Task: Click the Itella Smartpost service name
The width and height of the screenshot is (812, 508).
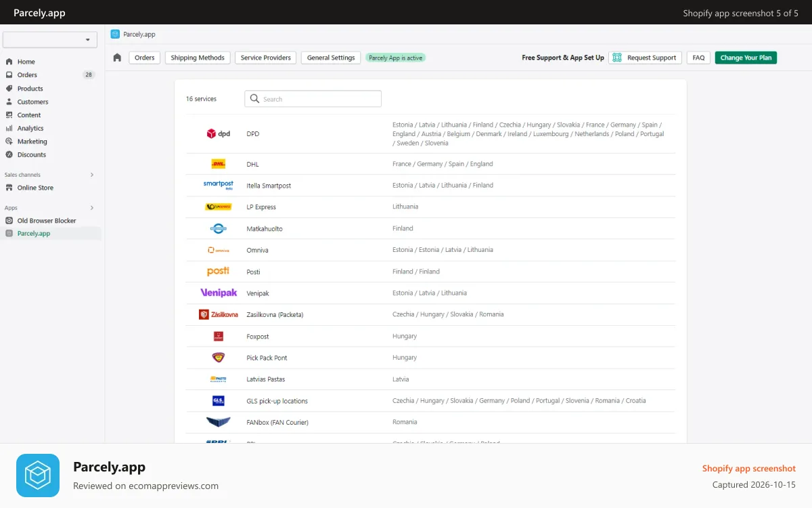Action: coord(269,186)
